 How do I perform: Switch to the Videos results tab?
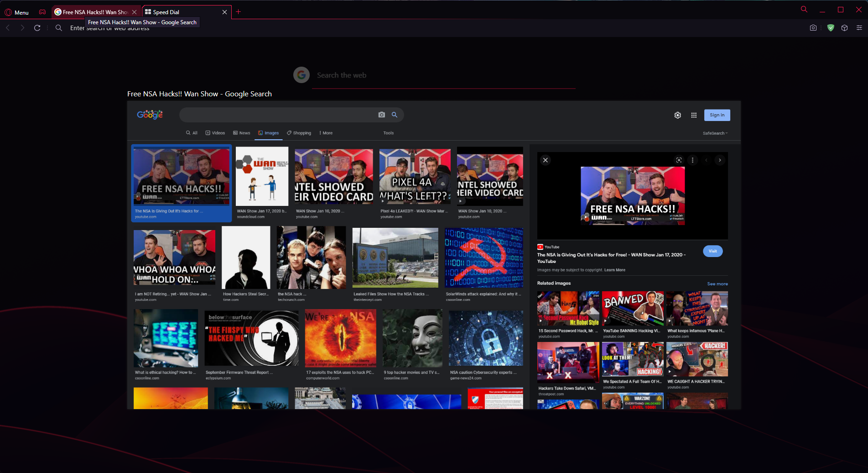click(x=215, y=133)
